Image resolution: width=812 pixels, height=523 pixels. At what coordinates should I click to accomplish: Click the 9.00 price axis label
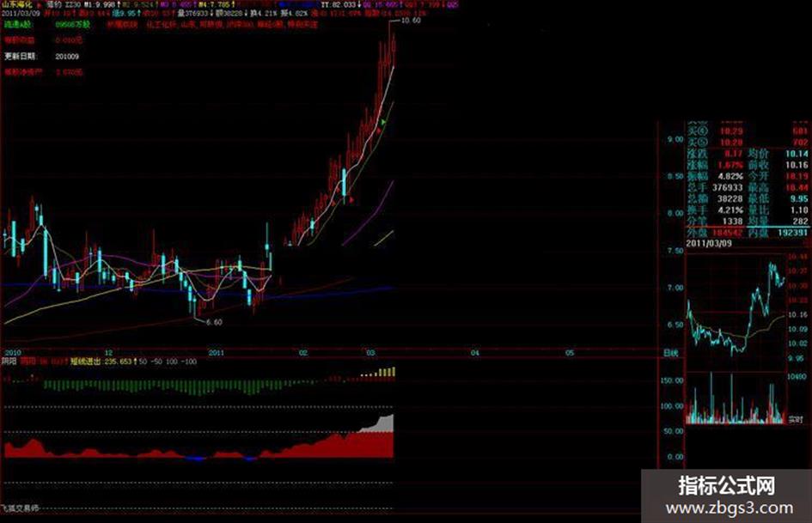point(675,139)
